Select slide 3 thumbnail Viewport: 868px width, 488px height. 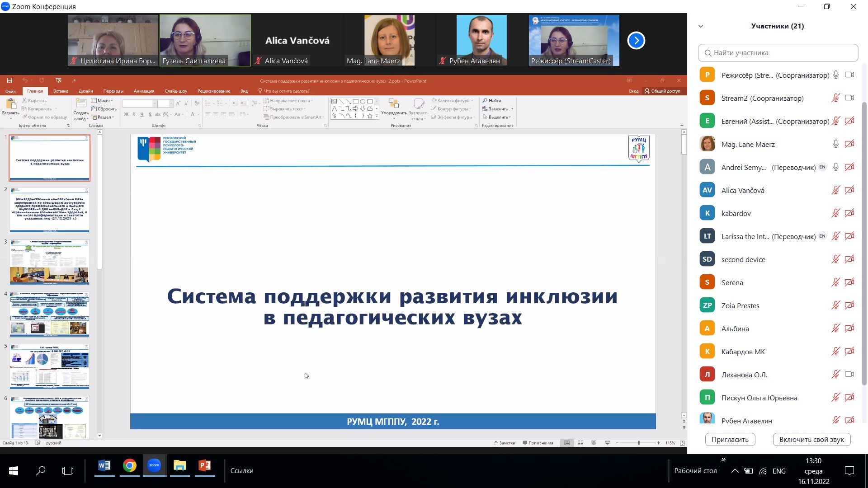point(50,262)
